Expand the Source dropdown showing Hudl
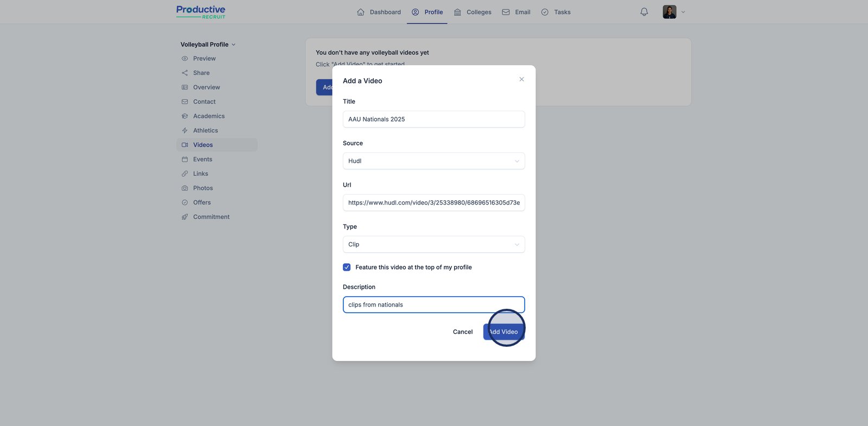The width and height of the screenshot is (868, 426). (x=433, y=161)
